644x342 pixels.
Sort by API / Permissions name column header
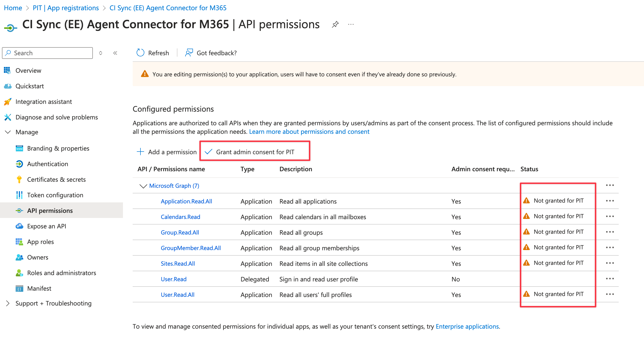point(171,169)
